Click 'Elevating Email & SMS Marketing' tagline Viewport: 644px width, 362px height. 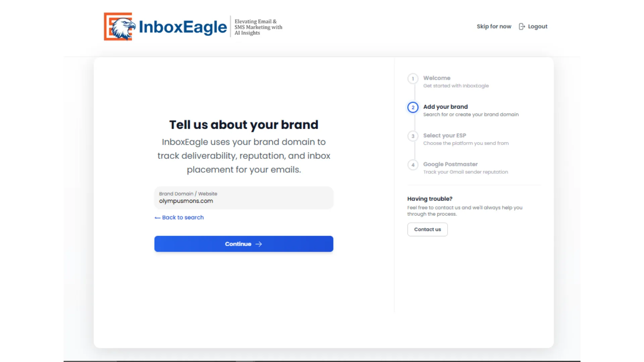coord(258,27)
